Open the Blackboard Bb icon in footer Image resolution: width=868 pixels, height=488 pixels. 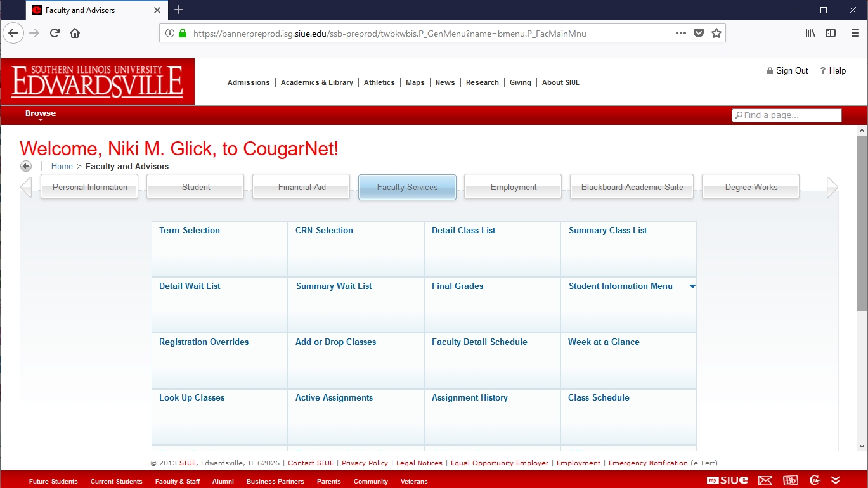click(791, 480)
